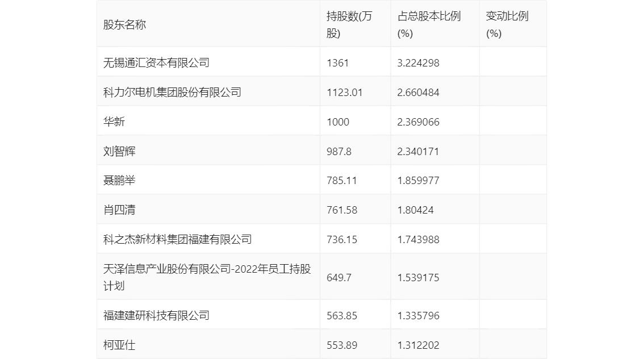Select shareholder 刘智辉
Image resolution: width=644 pixels, height=359 pixels.
pos(119,151)
